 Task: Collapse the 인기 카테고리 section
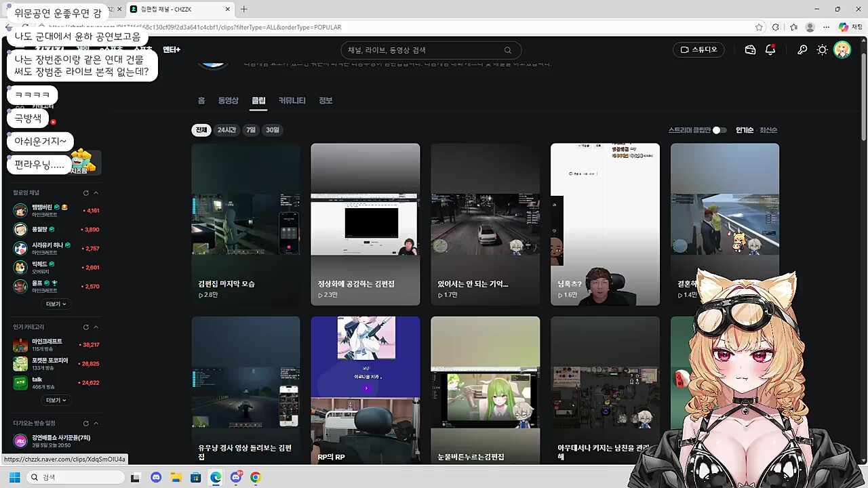coord(97,327)
